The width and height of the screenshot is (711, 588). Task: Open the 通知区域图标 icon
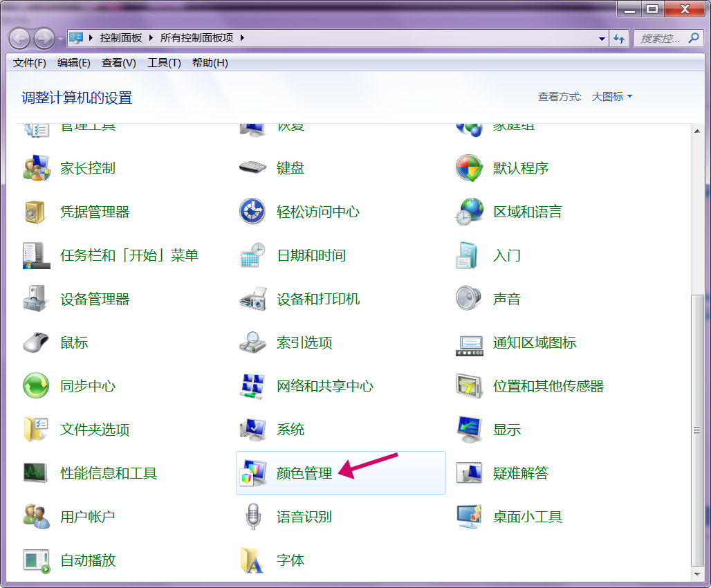pyautogui.click(x=470, y=346)
